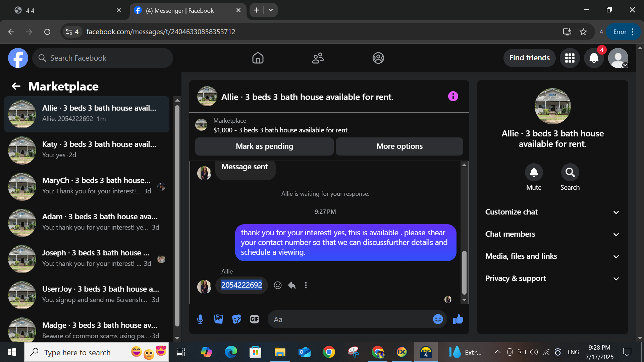This screenshot has height=362, width=644.
Task: Switch to the '4 4' browser tab
Action: (x=67, y=11)
